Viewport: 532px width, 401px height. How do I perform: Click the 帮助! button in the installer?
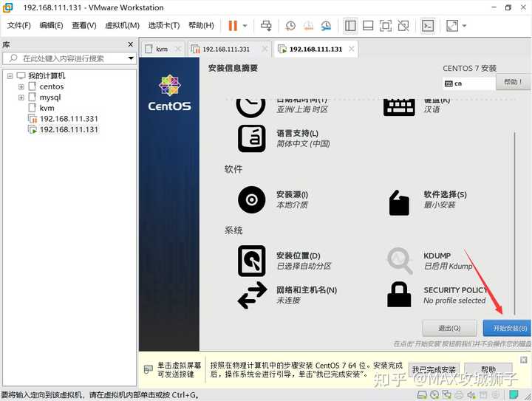(x=513, y=82)
